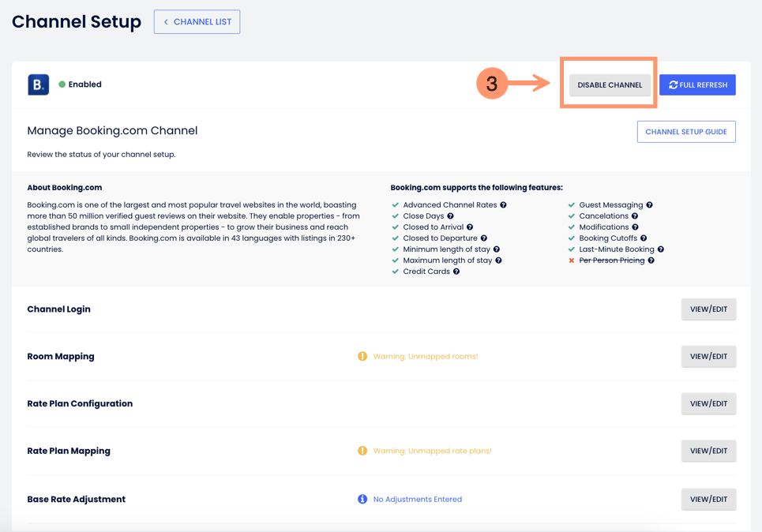Open View/Edit for Channel Login
This screenshot has height=532, width=762.
(x=708, y=309)
